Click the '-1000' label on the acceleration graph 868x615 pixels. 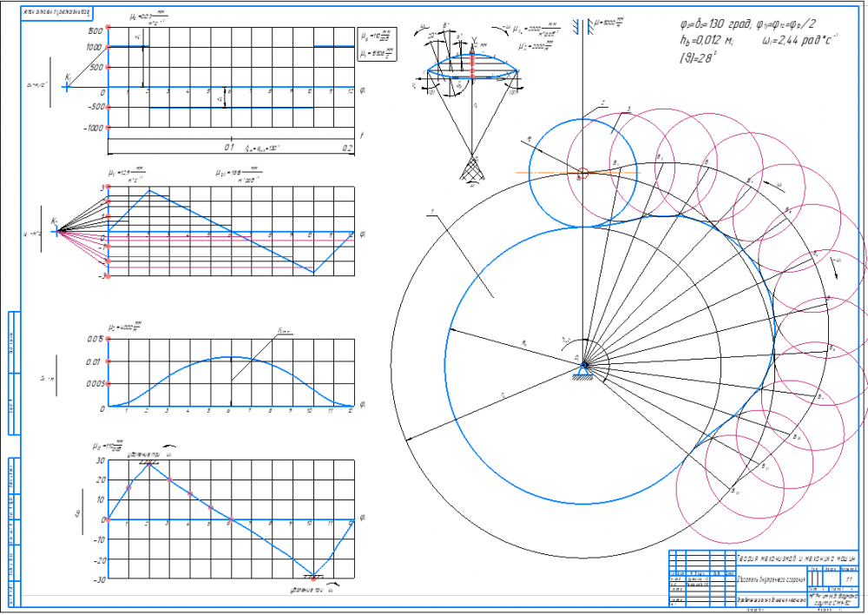click(94, 128)
